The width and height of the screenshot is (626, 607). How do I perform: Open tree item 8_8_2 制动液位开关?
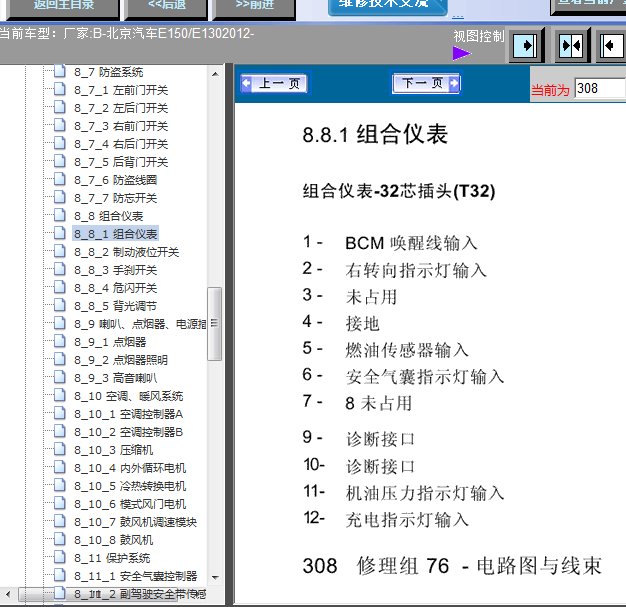126,252
